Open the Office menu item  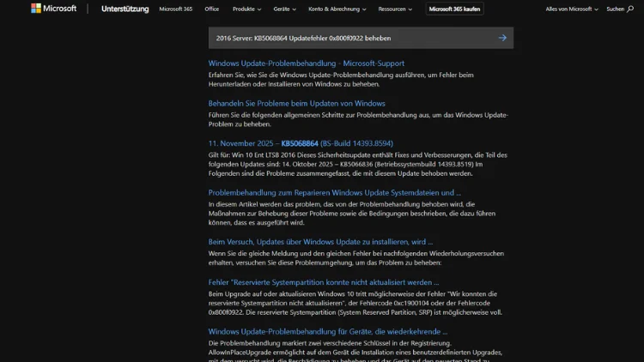tap(211, 9)
